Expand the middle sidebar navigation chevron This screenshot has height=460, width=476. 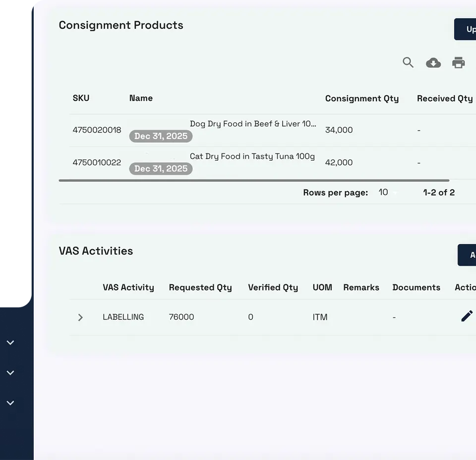click(10, 373)
